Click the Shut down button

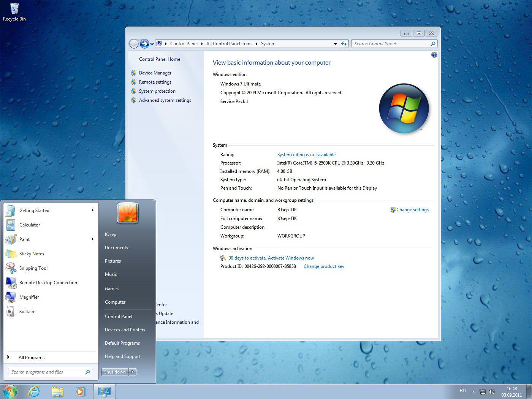pos(115,372)
